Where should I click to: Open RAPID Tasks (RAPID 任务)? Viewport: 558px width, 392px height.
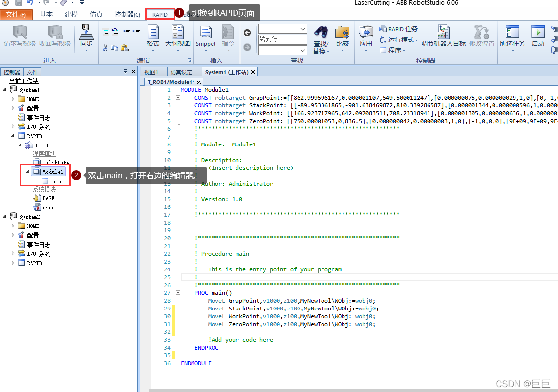398,29
